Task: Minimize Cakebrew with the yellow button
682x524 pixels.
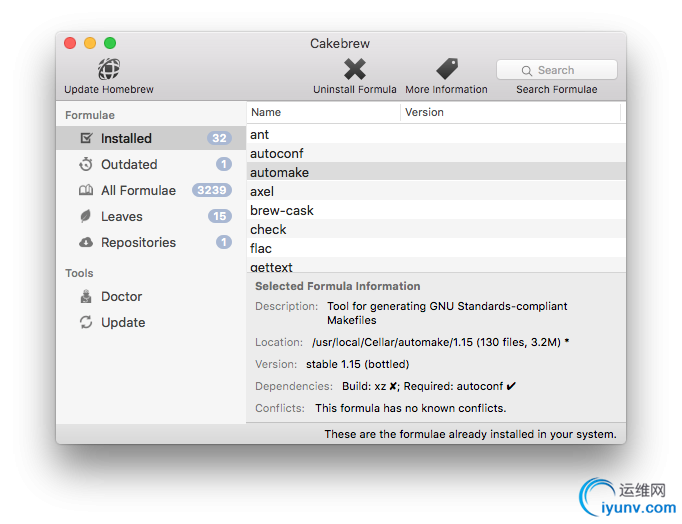Action: (90, 43)
